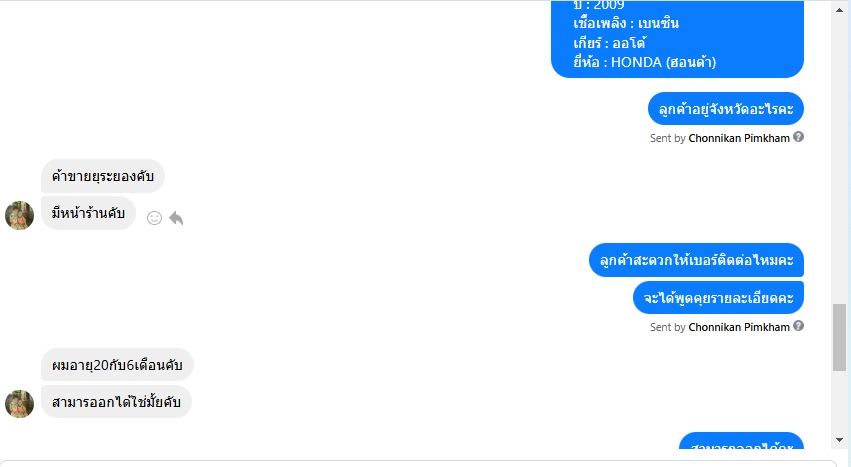Click the scrollbar up arrow

pyautogui.click(x=840, y=10)
